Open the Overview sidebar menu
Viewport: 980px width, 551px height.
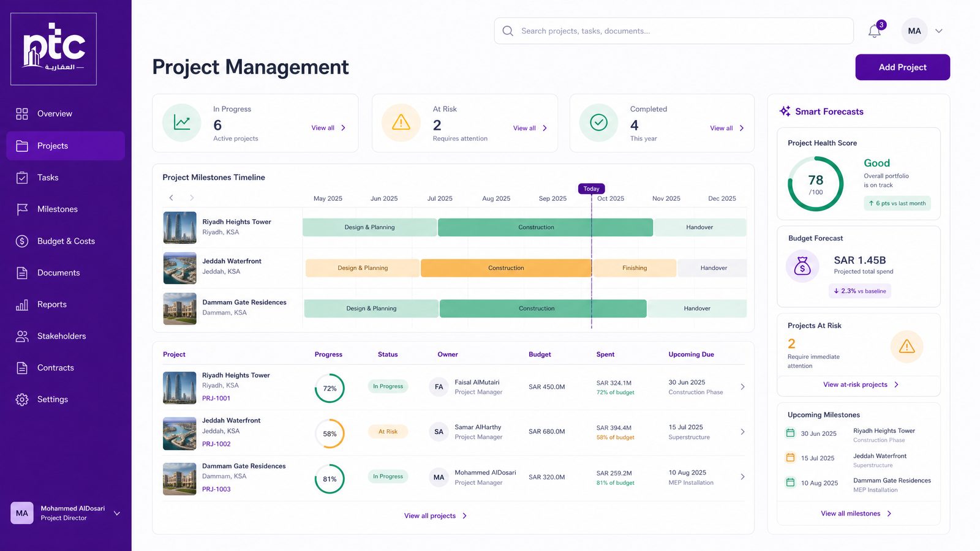tap(66, 114)
